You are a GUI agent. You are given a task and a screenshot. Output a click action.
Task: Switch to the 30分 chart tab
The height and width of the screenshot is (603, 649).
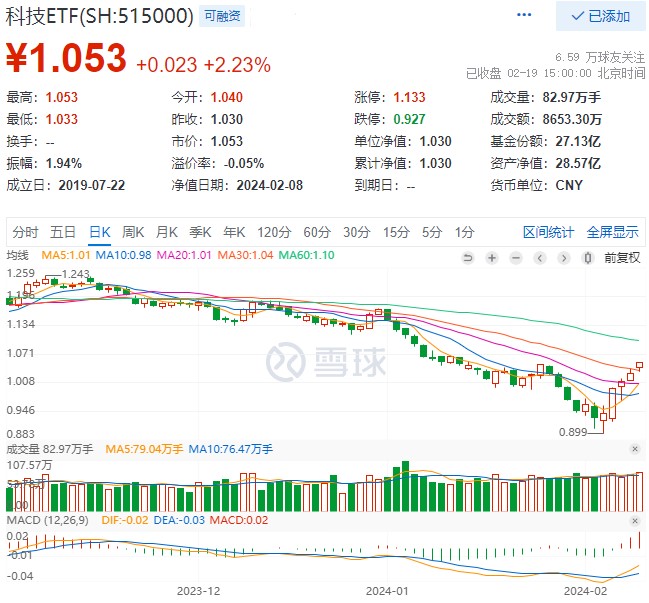[356, 232]
